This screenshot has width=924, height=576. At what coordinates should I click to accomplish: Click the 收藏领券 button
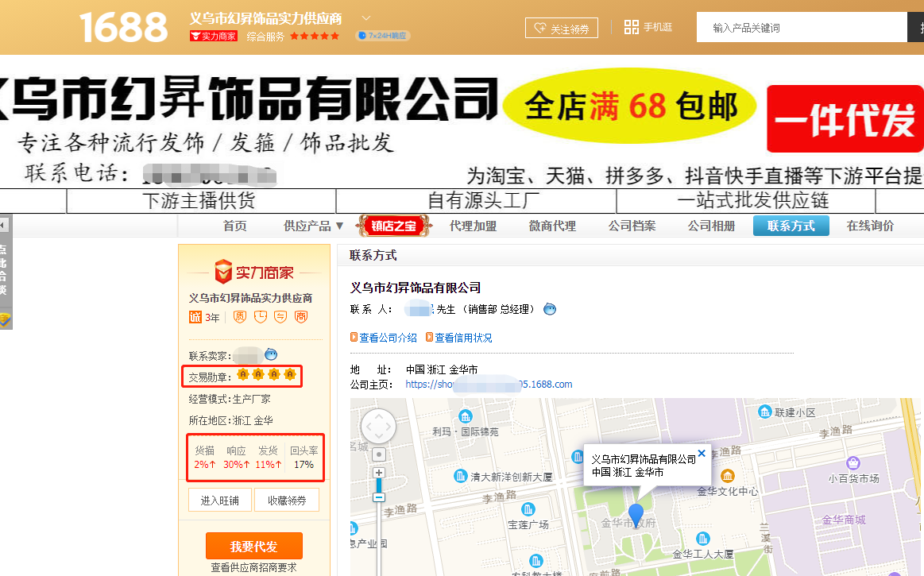(287, 501)
